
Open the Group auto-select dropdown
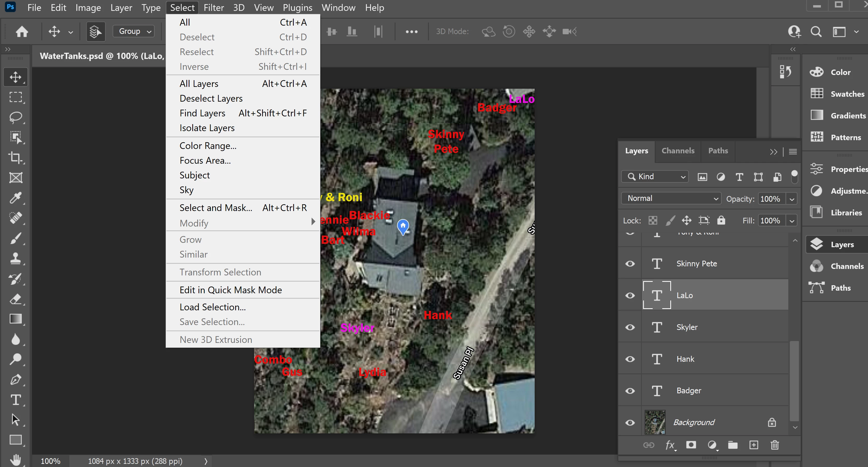click(x=134, y=31)
